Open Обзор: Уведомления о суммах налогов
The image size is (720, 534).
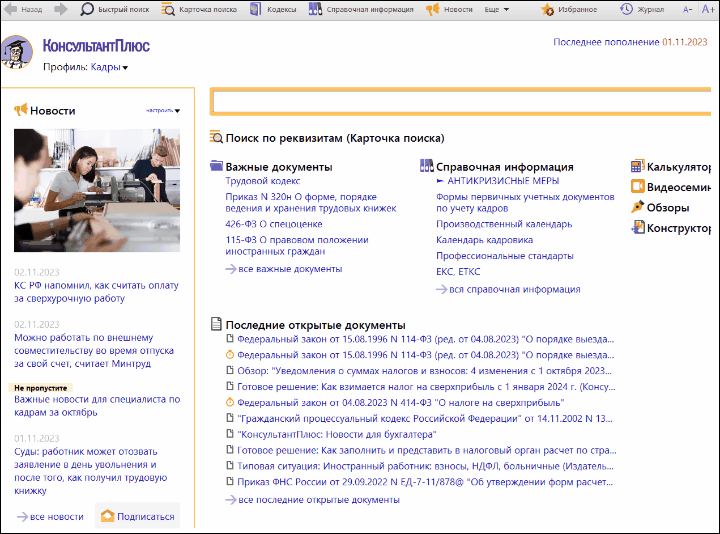click(424, 371)
